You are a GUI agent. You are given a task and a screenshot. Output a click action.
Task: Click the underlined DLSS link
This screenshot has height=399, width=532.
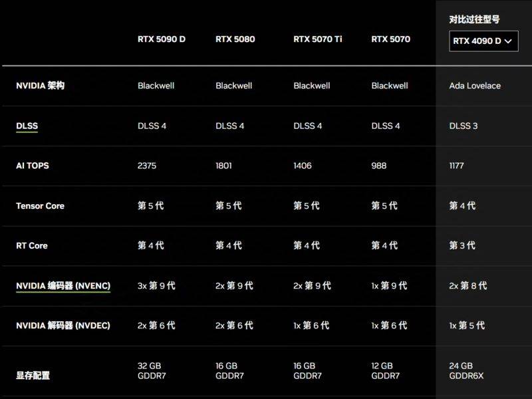(27, 126)
